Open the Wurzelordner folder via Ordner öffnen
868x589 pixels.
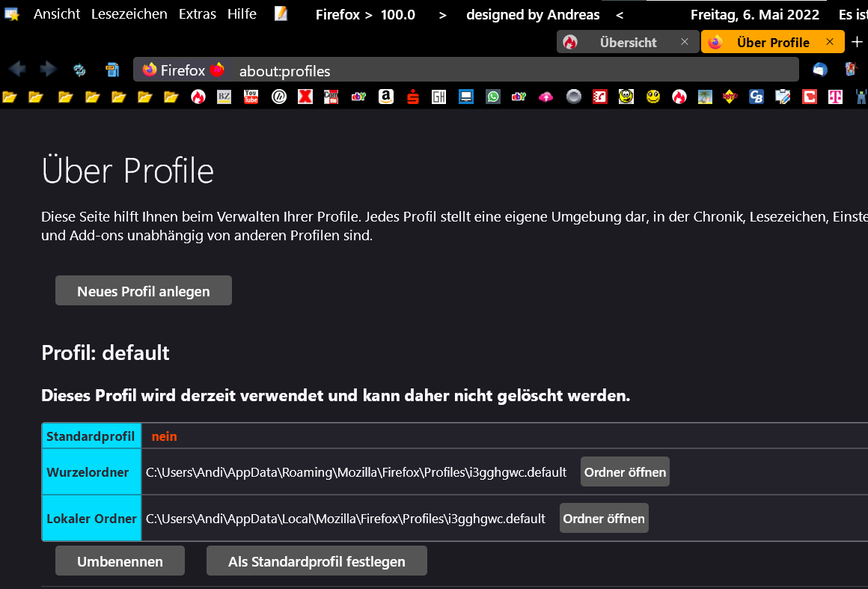[625, 471]
